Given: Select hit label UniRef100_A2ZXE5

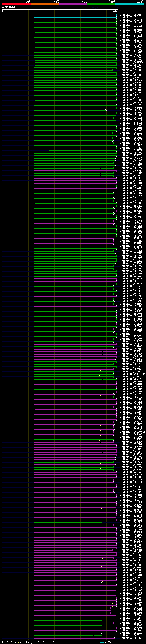Looking at the screenshot, I should [131, 178].
